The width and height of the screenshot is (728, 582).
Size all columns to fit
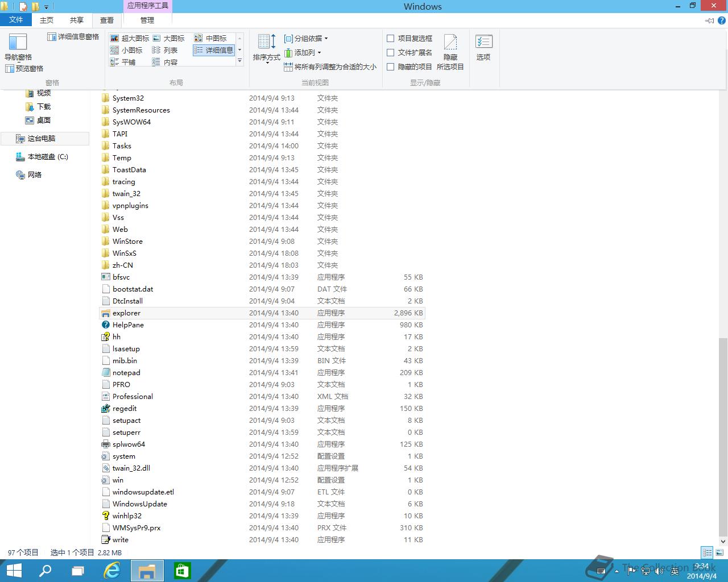coord(330,66)
